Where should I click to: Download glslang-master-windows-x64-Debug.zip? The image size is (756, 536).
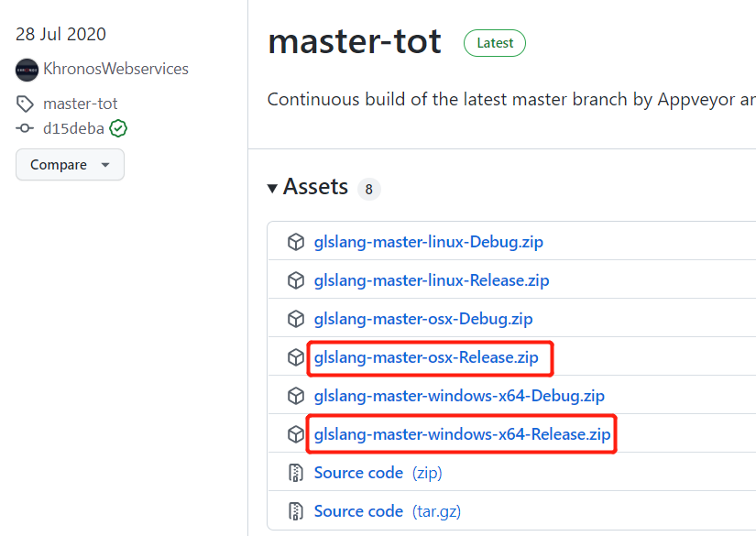(459, 396)
